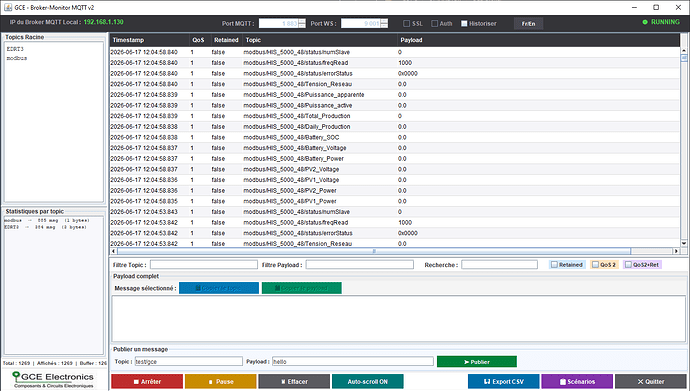This screenshot has height=391, width=690.
Task: Clear messages with Effacer button
Action: [294, 381]
